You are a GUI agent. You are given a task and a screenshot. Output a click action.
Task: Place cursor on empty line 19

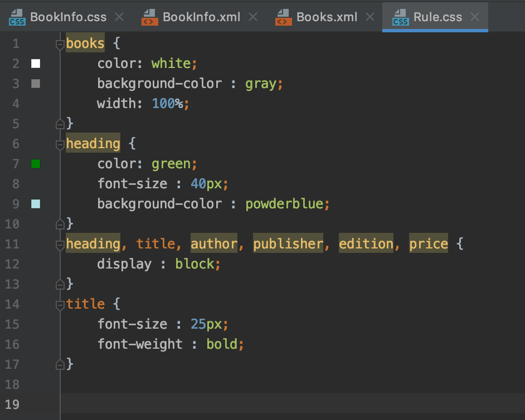coord(293,404)
